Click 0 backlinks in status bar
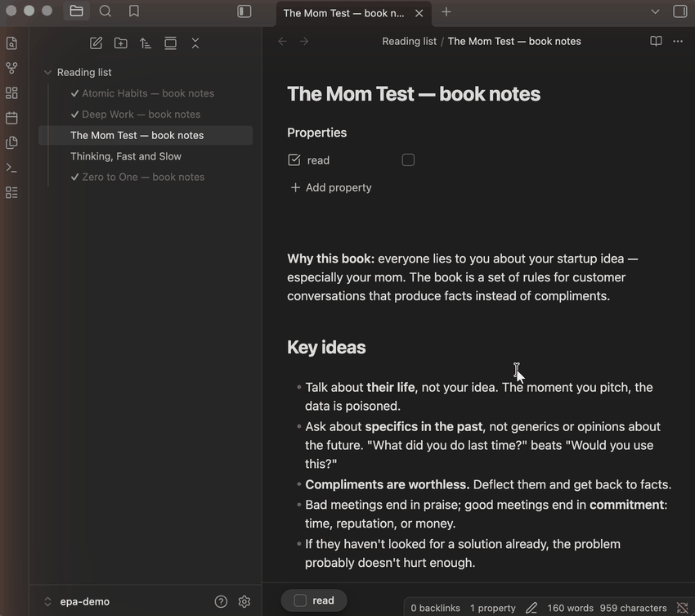 (x=435, y=608)
